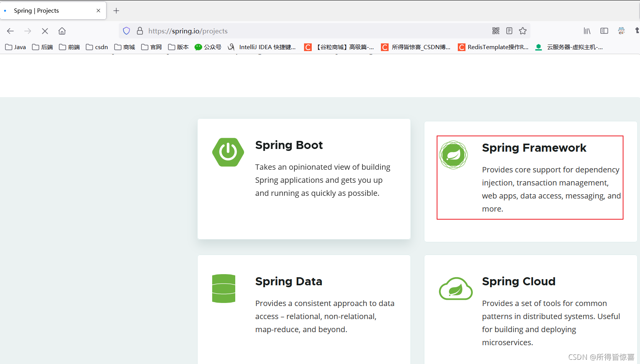The image size is (640, 364).
Task: Open the 所得皆惊喜_CSDN博 bookmark
Action: pyautogui.click(x=416, y=47)
